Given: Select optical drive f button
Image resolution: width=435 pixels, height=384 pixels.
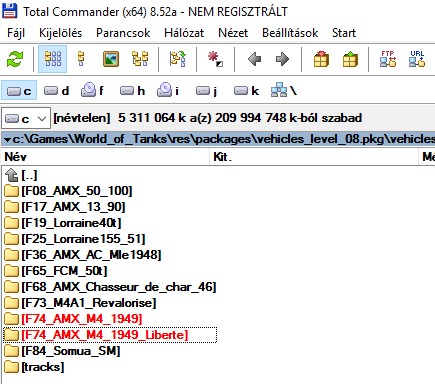Looking at the screenshot, I should pyautogui.click(x=92, y=90).
